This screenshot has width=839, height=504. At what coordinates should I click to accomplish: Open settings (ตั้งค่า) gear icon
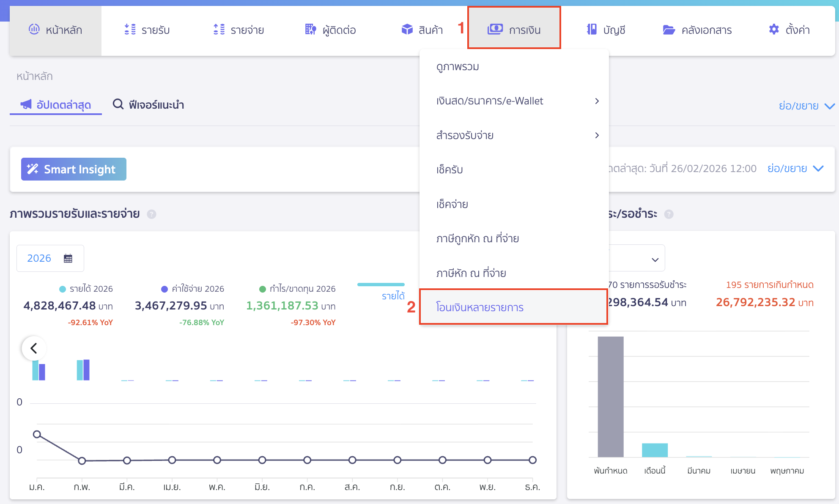click(774, 30)
